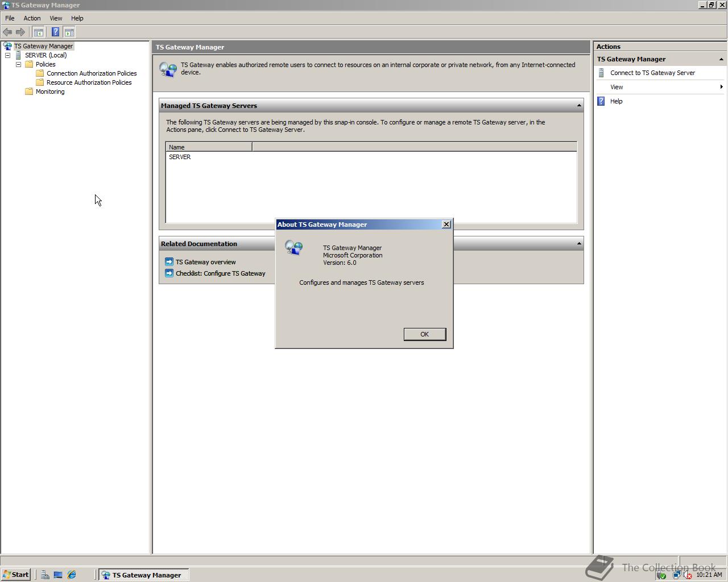Toggle the Show/Hide Action Pane toolbar button
The width and height of the screenshot is (728, 582).
click(69, 32)
